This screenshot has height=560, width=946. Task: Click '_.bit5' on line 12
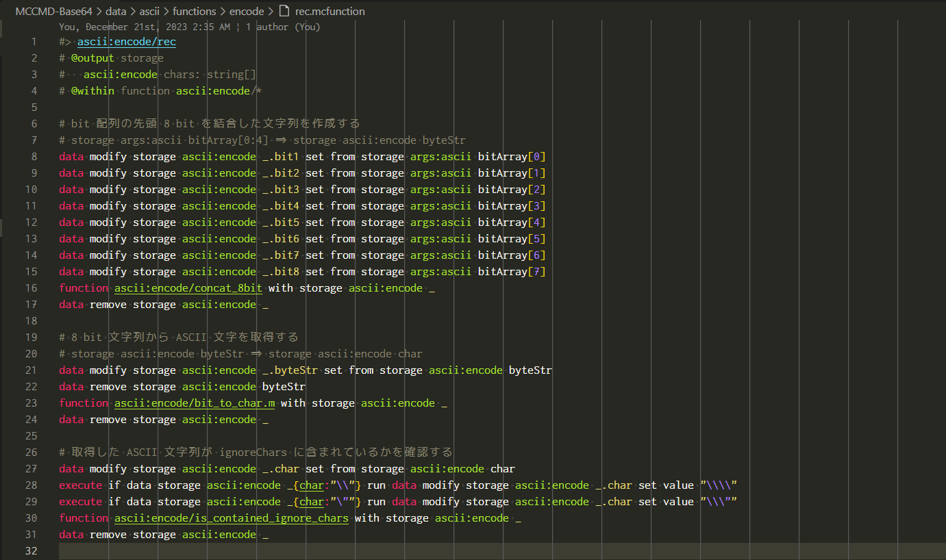pos(281,222)
